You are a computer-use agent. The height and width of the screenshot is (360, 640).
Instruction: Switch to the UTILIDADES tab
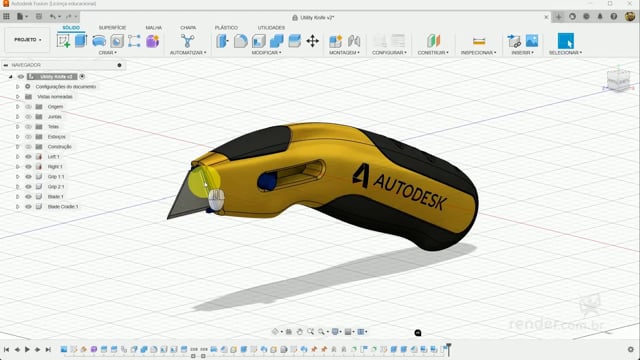coord(271,27)
